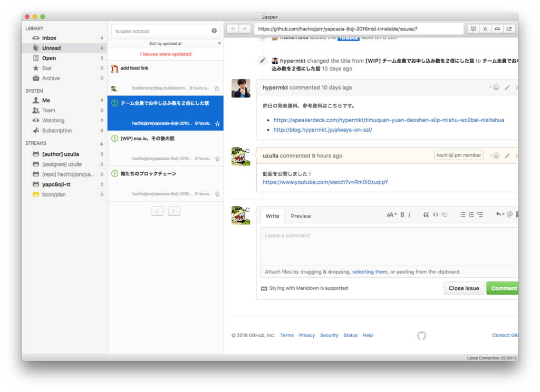
Task: Select the [repo] hachiojipm stream
Action: pyautogui.click(x=64, y=174)
